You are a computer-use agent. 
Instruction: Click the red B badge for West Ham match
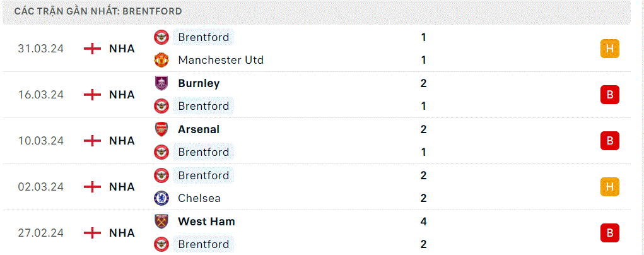pyautogui.click(x=609, y=233)
